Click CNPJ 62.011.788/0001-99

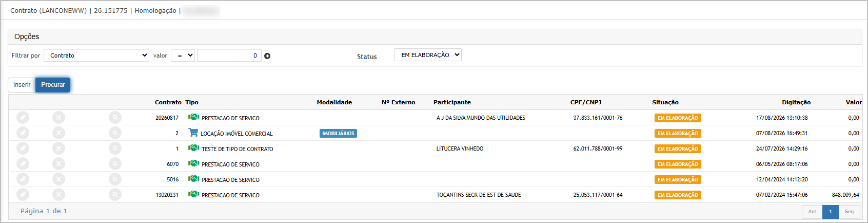(598, 148)
